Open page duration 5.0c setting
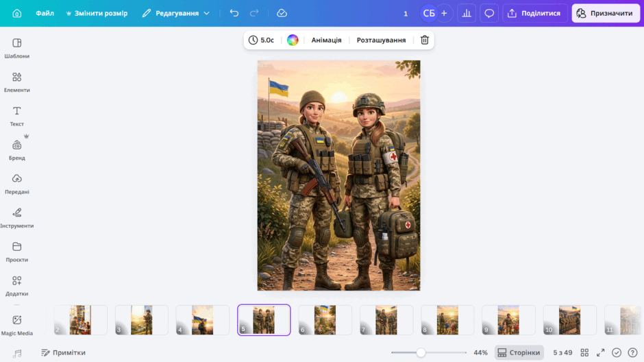 (261, 40)
